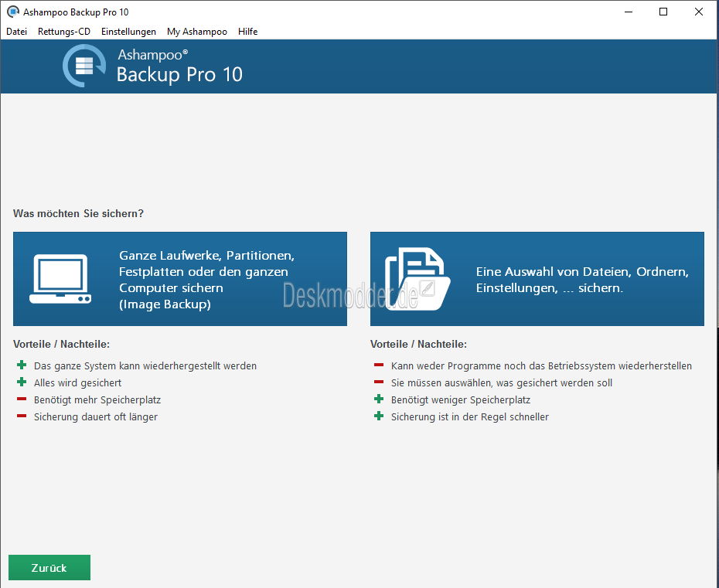Click the text 'Alles wird gesichert'
Screen dimensions: 719x588
point(77,382)
